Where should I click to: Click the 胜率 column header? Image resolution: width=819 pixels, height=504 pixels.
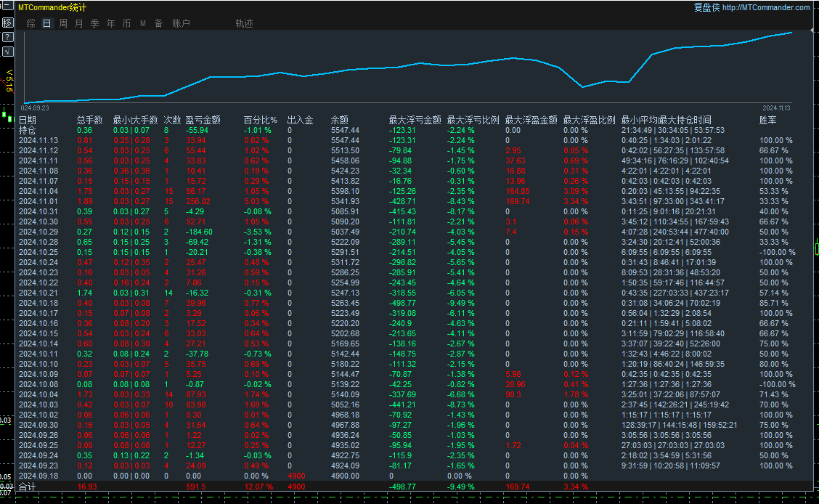point(768,120)
